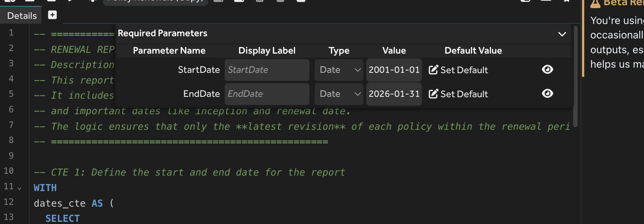
Task: Fold the code at line 11
Action: click(x=20, y=189)
